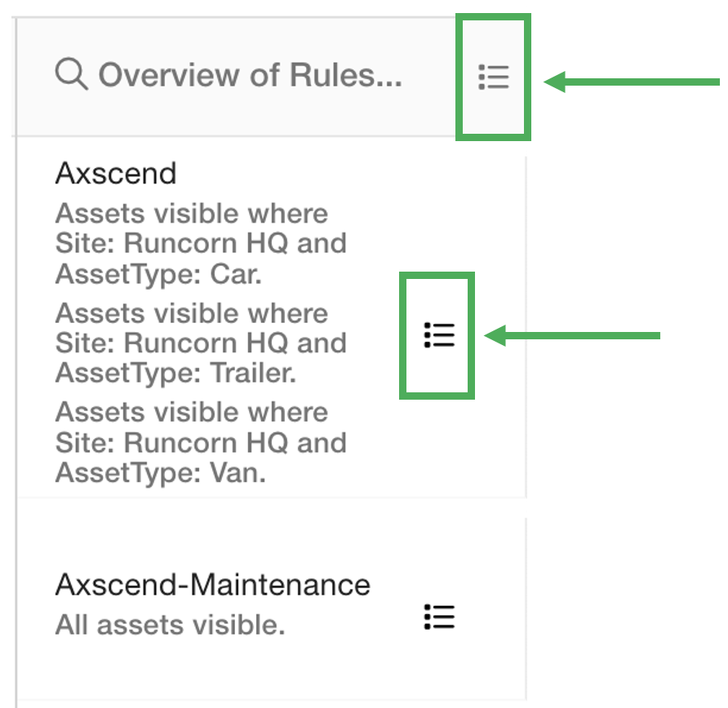Click the lower green arrow by Axscend
This screenshot has width=728, height=708.
[573, 335]
